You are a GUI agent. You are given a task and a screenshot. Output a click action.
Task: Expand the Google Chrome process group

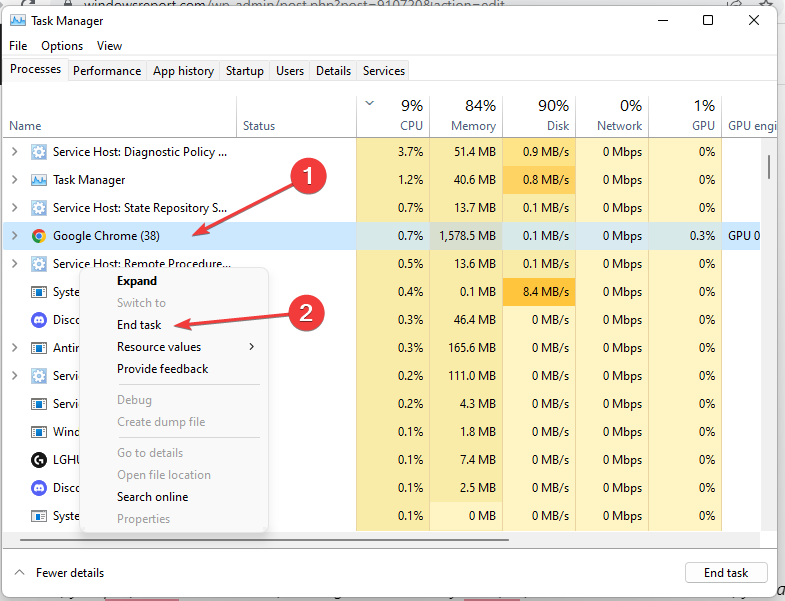[14, 236]
